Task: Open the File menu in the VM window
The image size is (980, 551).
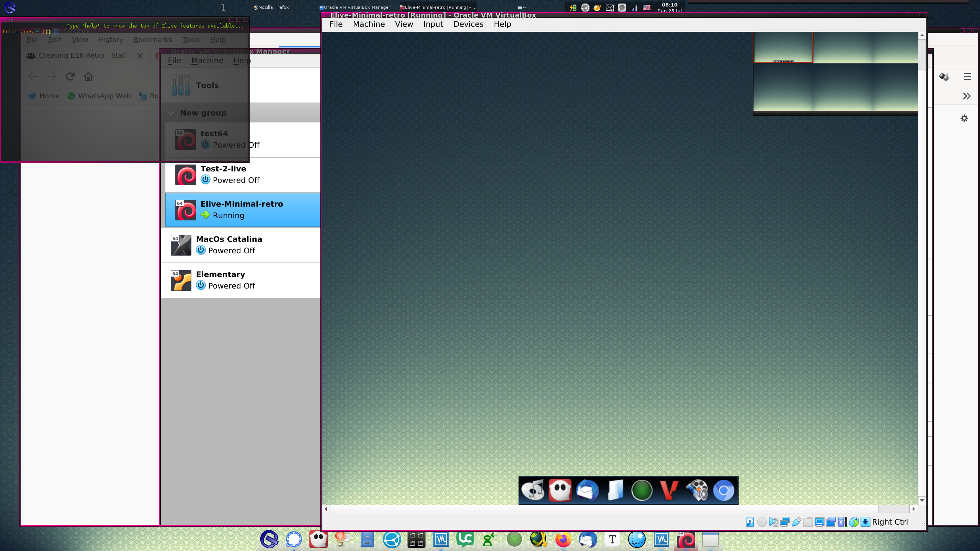Action: pos(336,24)
